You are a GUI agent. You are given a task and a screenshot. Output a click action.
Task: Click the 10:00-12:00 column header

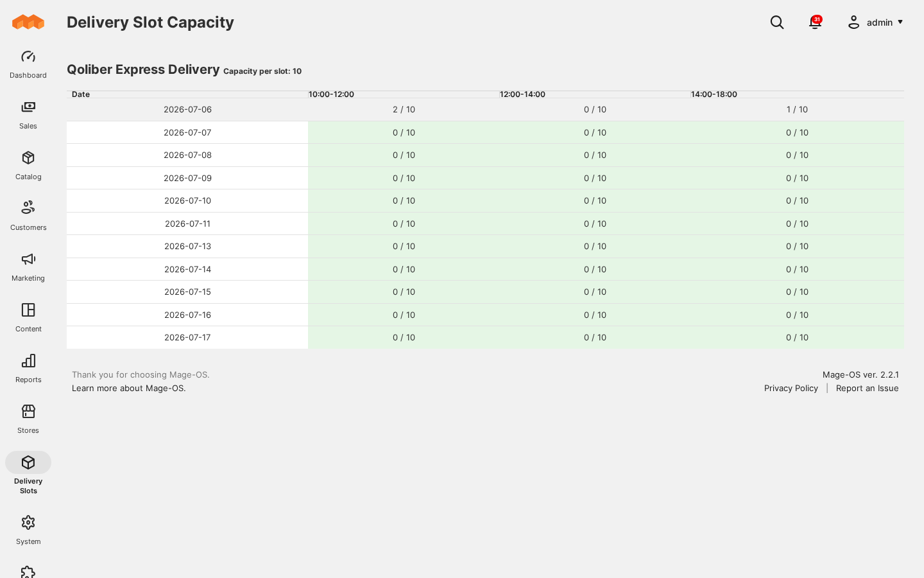click(404, 94)
